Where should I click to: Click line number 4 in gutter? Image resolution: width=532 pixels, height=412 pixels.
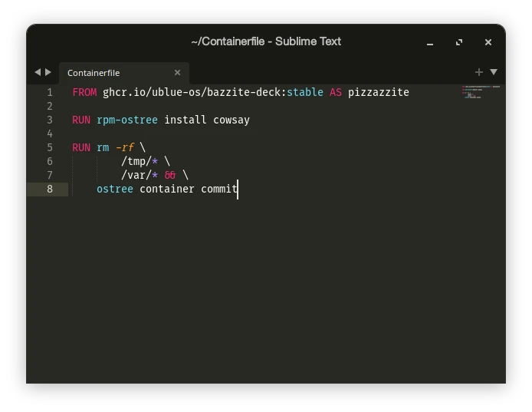click(50, 133)
